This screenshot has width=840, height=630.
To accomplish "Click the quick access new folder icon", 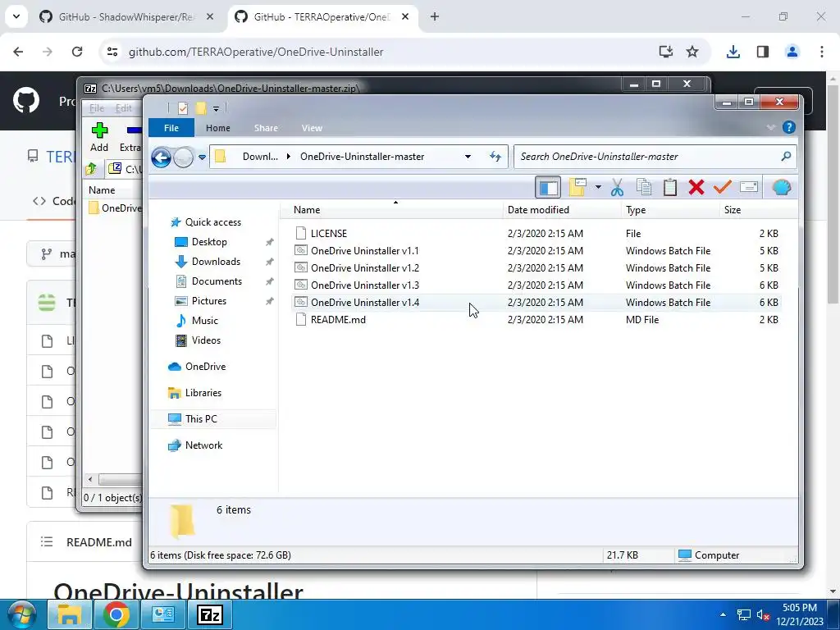I will [201, 109].
